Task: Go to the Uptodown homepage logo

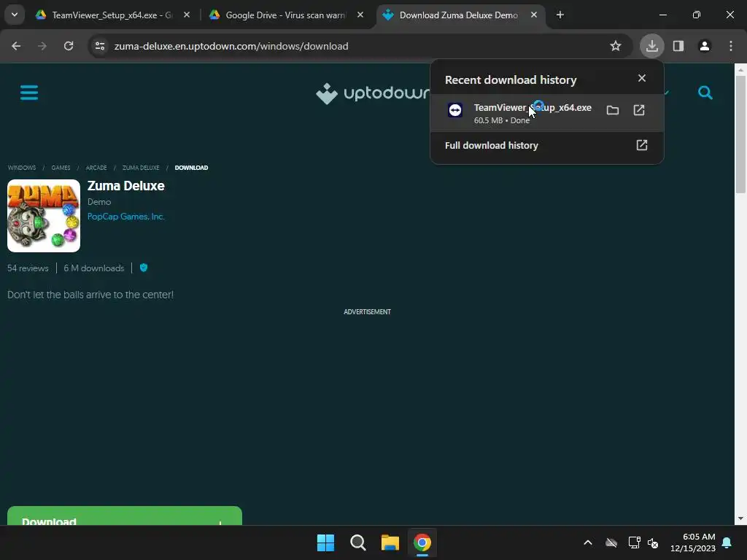Action: (x=373, y=93)
